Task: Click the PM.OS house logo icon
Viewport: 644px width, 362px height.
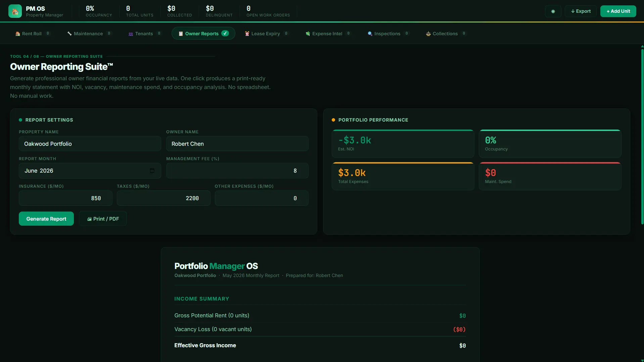Action: (15, 11)
